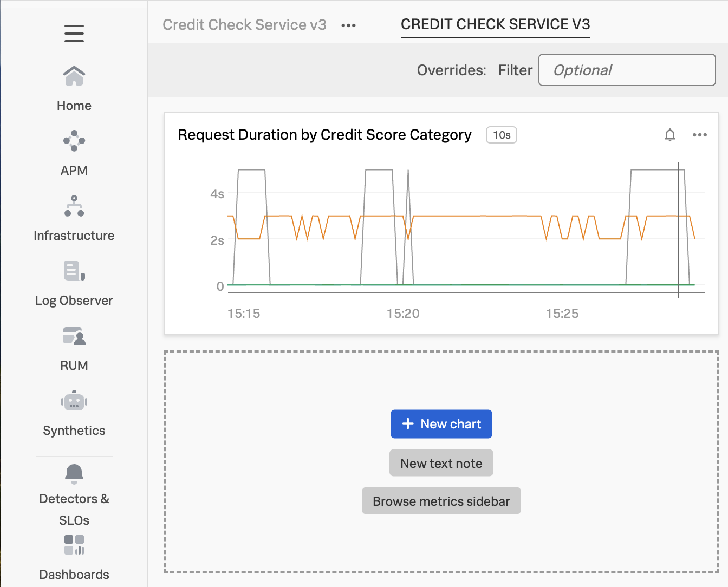Add a new text note

[441, 463]
